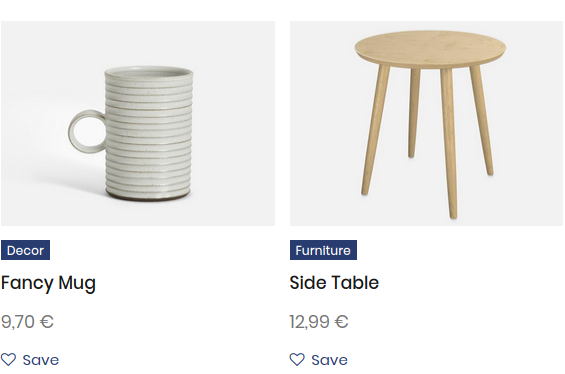Click the 9,70 € price
Image resolution: width=565 pixels, height=374 pixels.
point(27,322)
